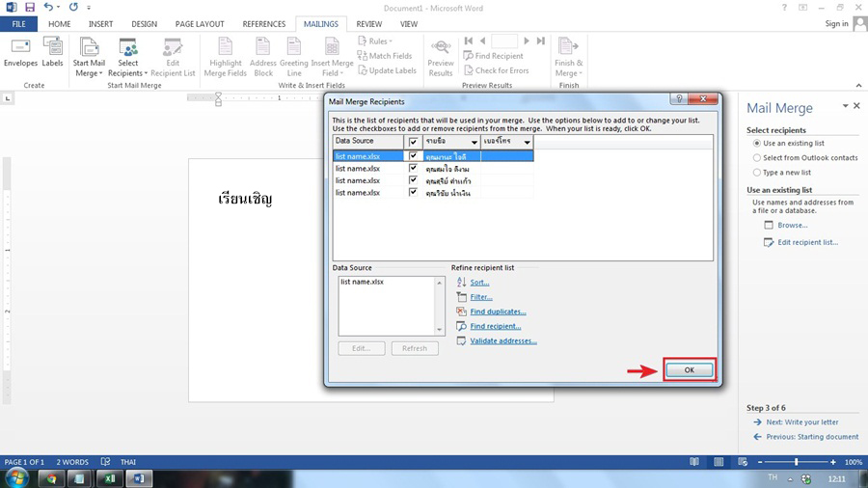The width and height of the screenshot is (868, 488).
Task: Go to last record arrow
Action: (x=541, y=41)
